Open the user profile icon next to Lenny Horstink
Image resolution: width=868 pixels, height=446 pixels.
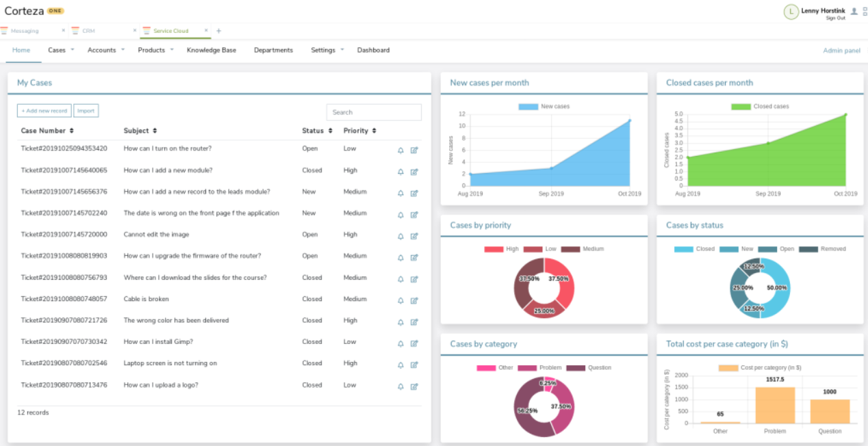click(854, 11)
